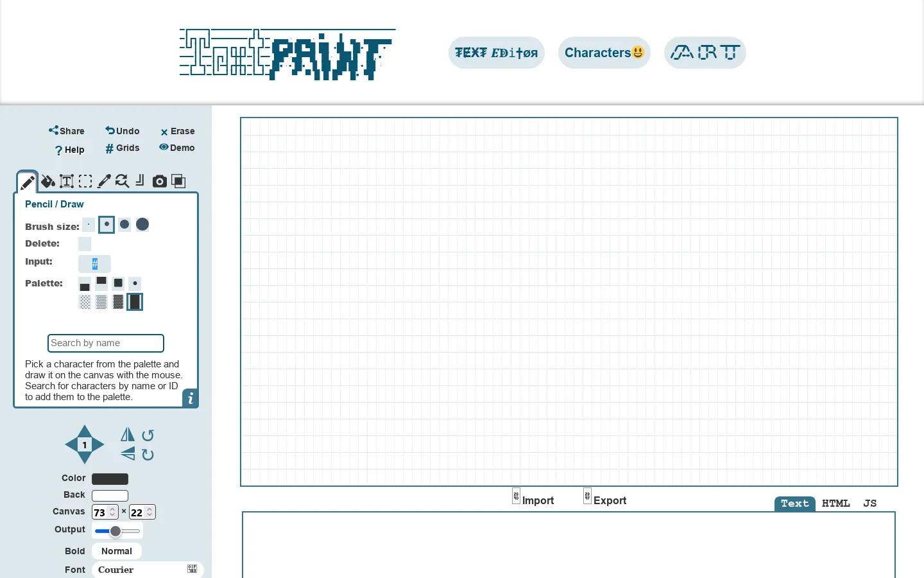Open the info icon in tool panel
The width and height of the screenshot is (924, 578).
coord(191,399)
